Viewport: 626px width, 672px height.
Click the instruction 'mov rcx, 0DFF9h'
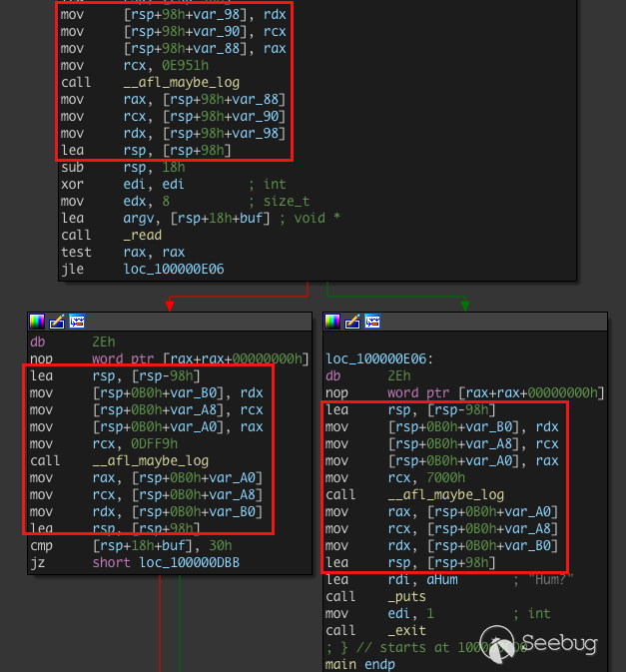pos(104,444)
